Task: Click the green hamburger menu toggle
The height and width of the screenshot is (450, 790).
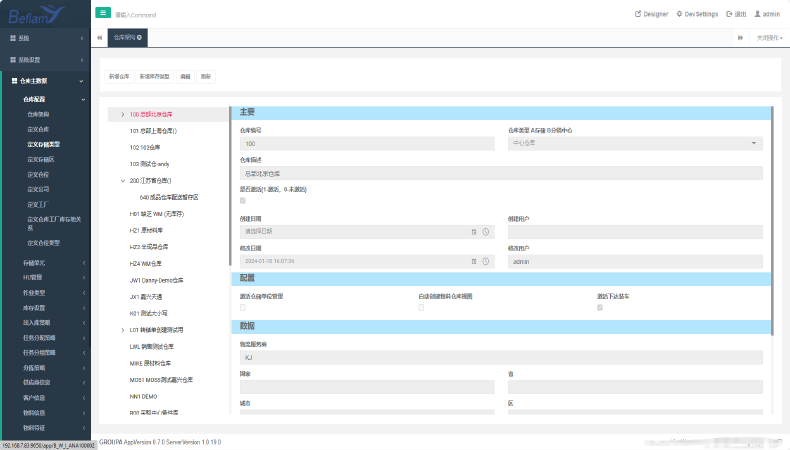Action: pyautogui.click(x=103, y=13)
